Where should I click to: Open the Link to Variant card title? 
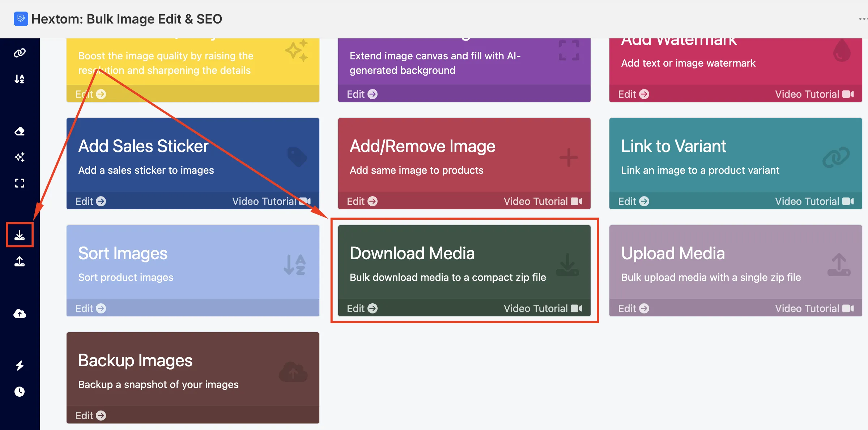pos(673,146)
